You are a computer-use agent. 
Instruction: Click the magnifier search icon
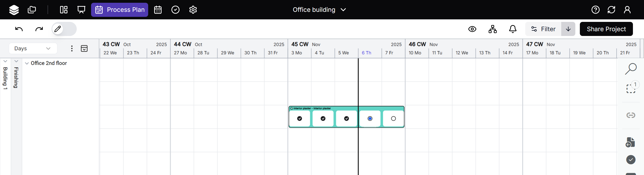pos(631,69)
